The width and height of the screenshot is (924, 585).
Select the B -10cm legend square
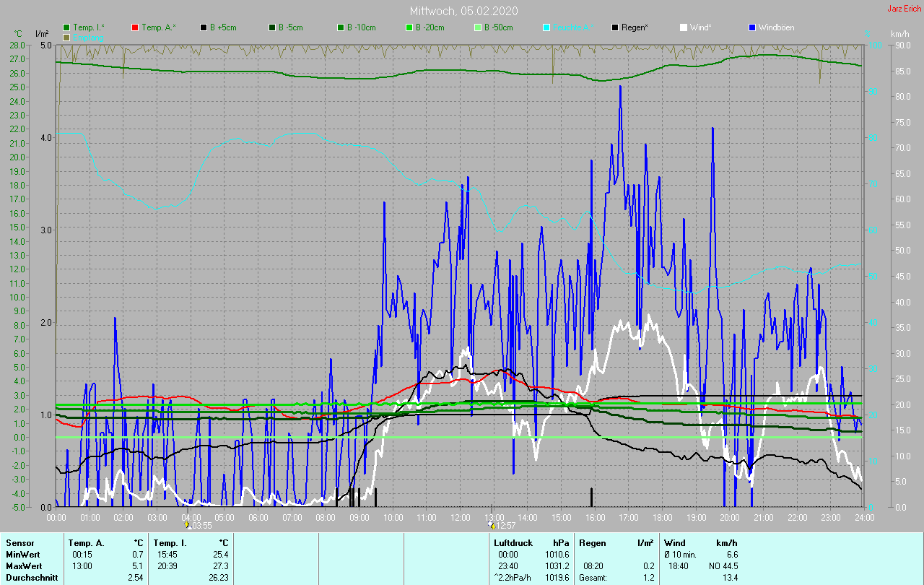coord(340,27)
